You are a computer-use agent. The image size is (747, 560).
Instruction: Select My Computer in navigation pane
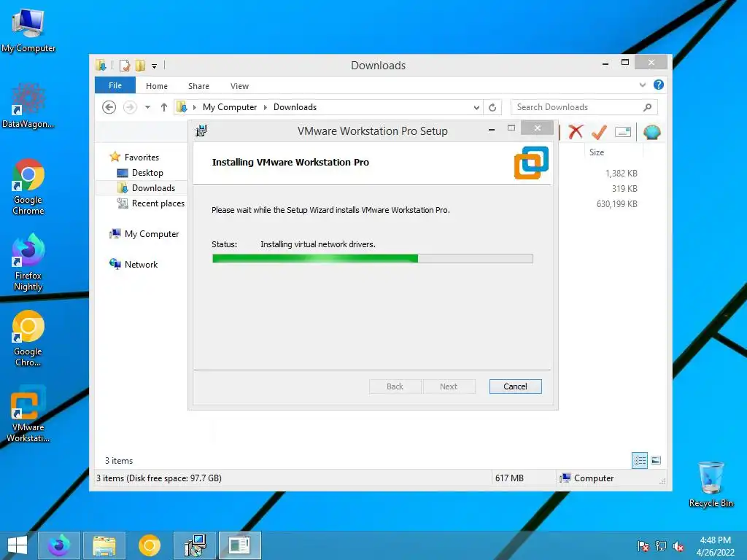tap(152, 234)
